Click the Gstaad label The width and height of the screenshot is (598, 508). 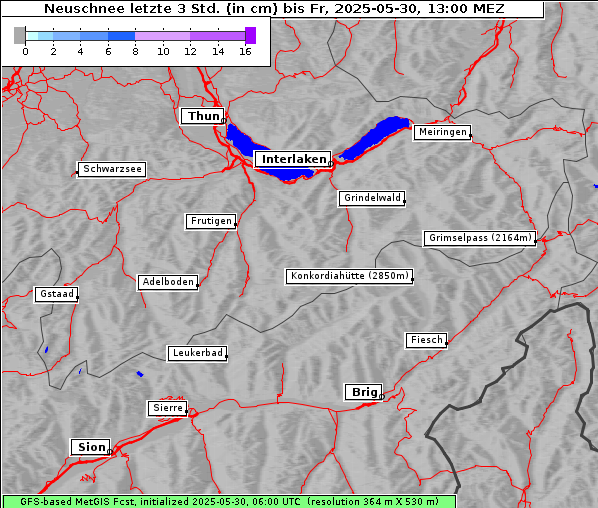56,294
